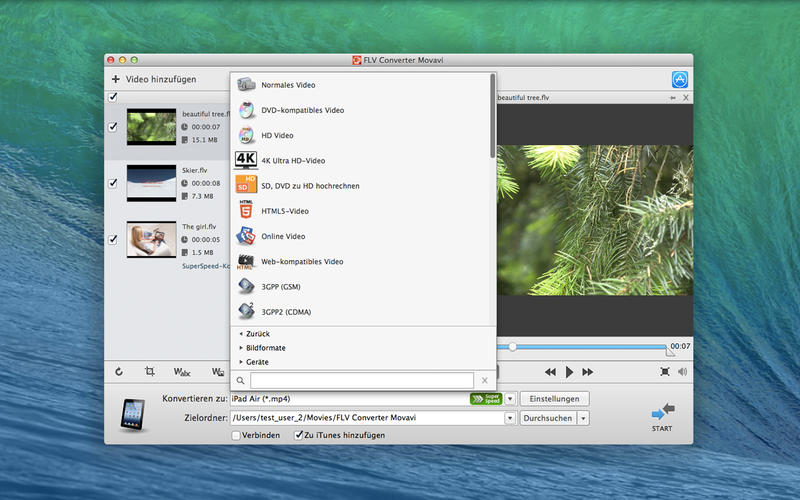Viewport: 800px width, 500px height.
Task: Open the Zielordner path dropdown arrow
Action: 510,418
